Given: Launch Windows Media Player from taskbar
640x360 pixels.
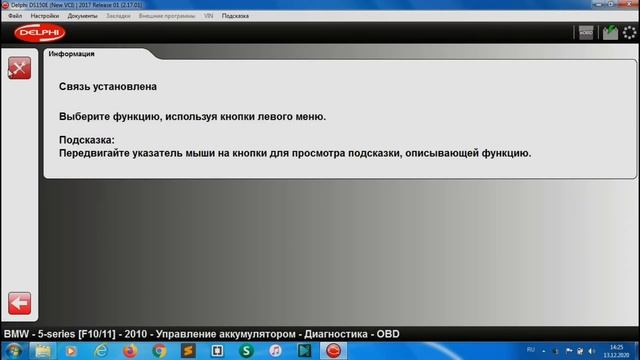Looking at the screenshot, I should click(x=71, y=351).
